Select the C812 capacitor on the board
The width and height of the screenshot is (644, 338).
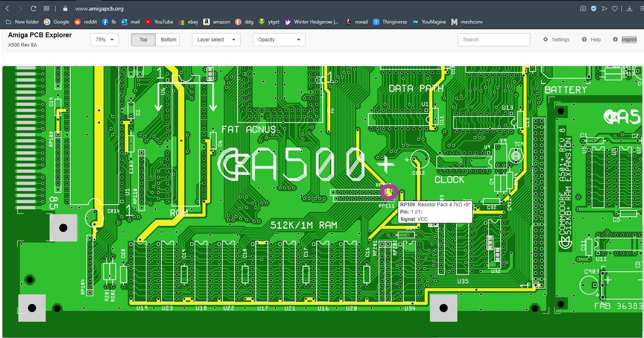click(x=420, y=159)
